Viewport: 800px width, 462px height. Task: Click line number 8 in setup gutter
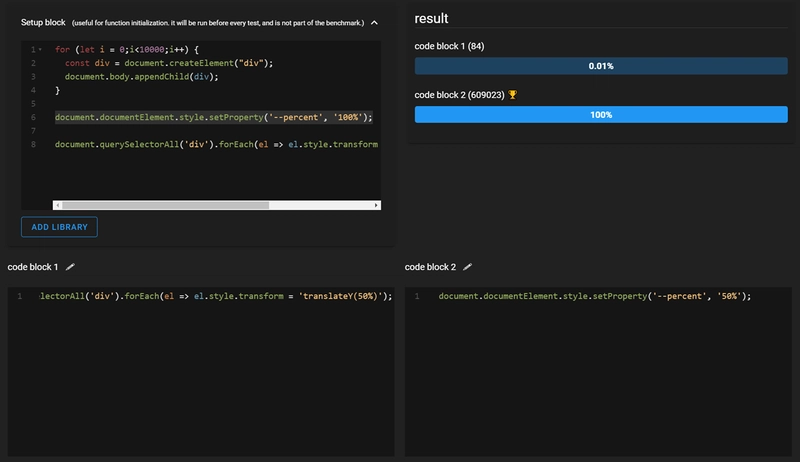pyautogui.click(x=33, y=144)
